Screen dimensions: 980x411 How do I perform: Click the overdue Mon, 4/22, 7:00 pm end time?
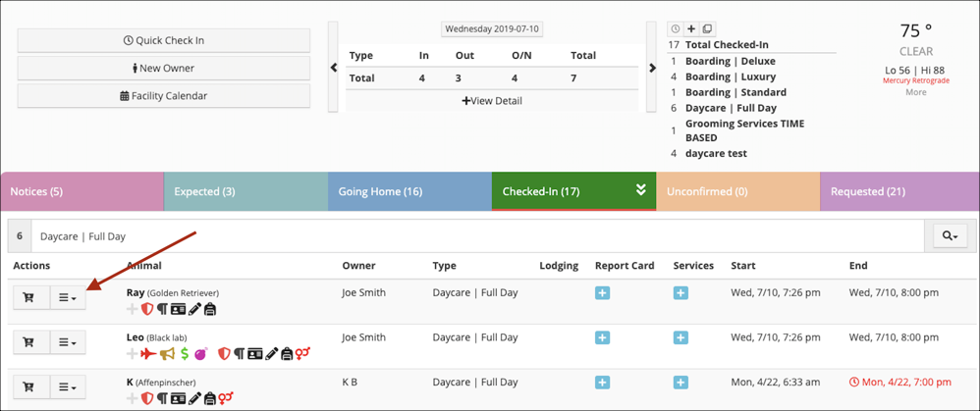coord(900,382)
